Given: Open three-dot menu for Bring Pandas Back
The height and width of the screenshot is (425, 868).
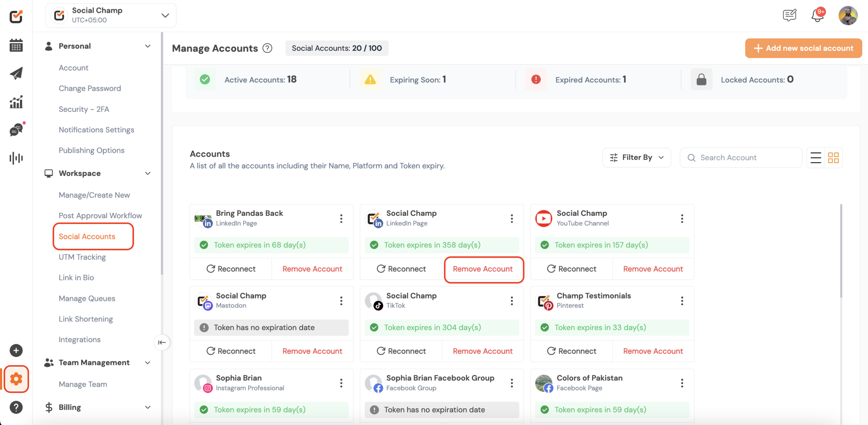Looking at the screenshot, I should 341,219.
